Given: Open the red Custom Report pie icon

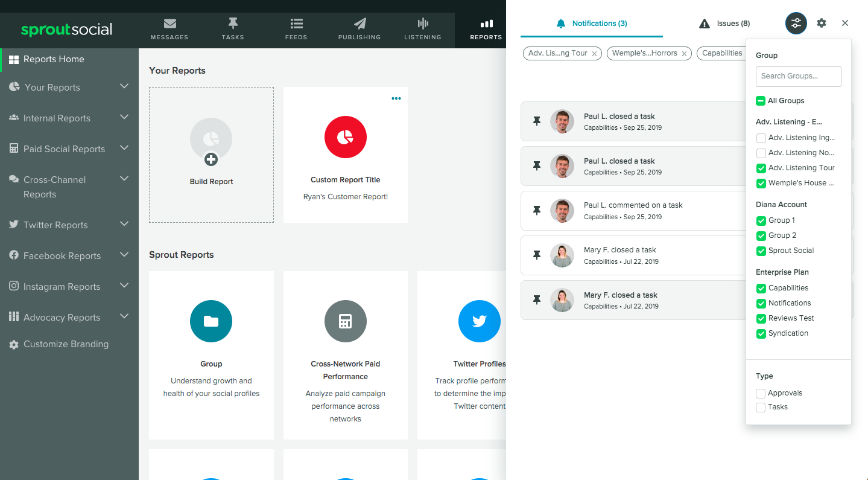Looking at the screenshot, I should tap(346, 137).
